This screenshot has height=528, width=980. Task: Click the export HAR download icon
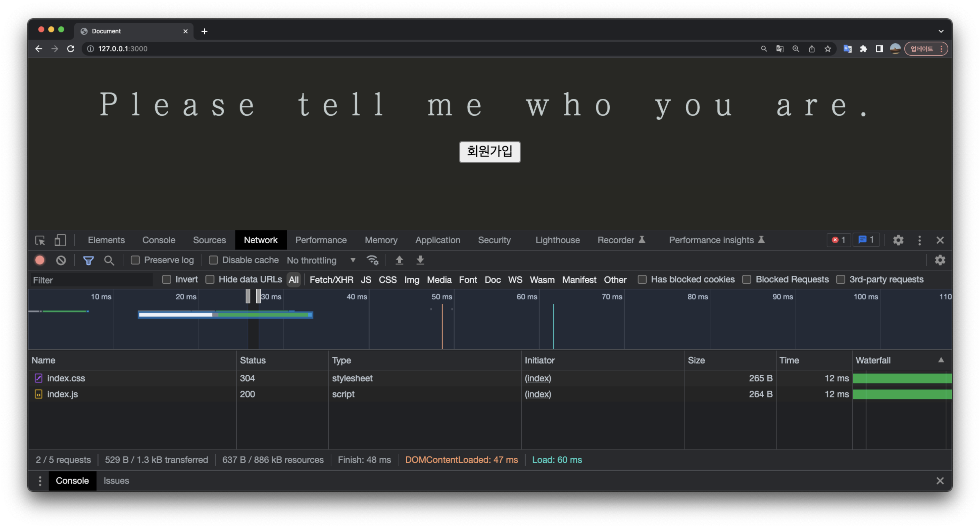click(420, 260)
